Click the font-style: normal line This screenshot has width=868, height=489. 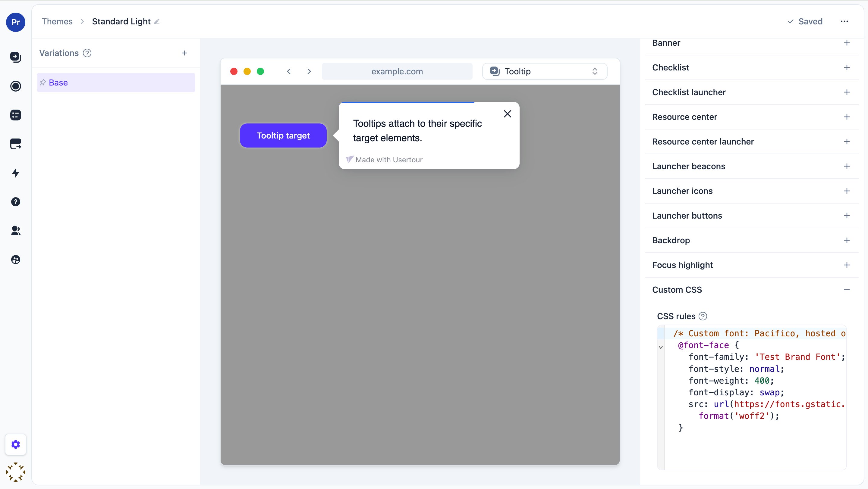[736, 369]
